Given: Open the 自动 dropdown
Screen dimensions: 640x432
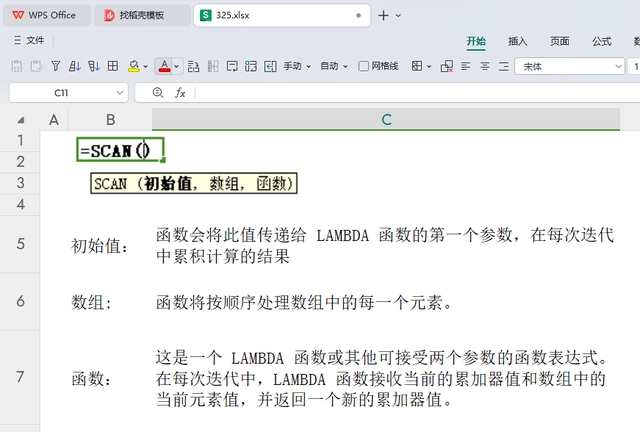Looking at the screenshot, I should pos(334,66).
